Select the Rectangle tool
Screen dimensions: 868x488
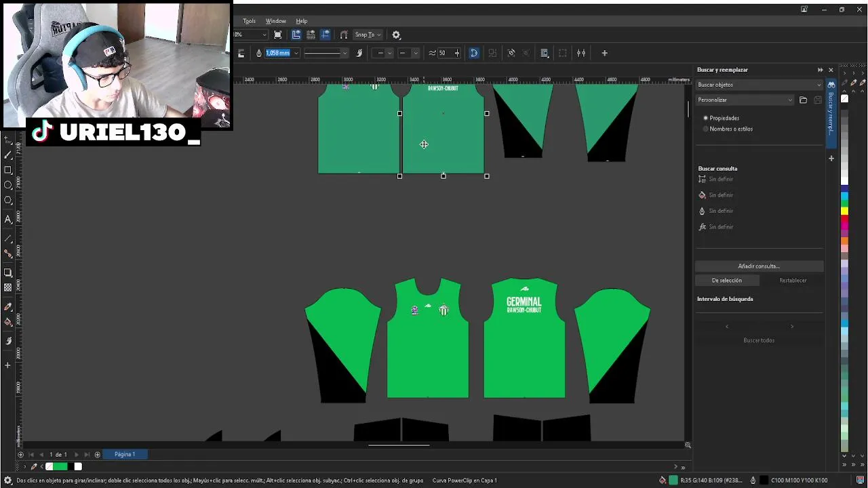point(8,170)
